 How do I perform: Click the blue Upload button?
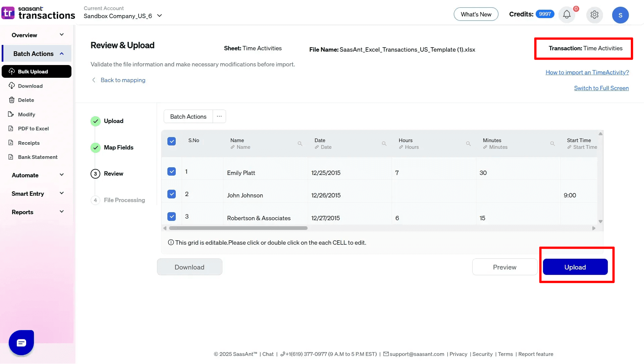click(x=575, y=267)
